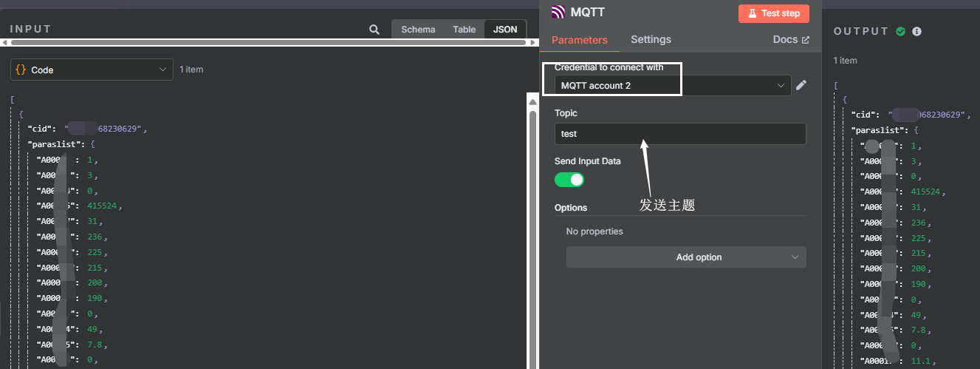Click the curly braces Code node icon
The height and width of the screenshot is (369, 980).
(x=21, y=70)
